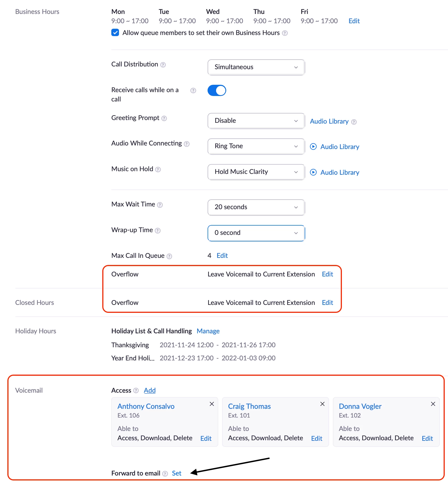Screen dimensions: 448x484
Task: Click the help icon next to Greeting Prompt
Action: tap(164, 118)
